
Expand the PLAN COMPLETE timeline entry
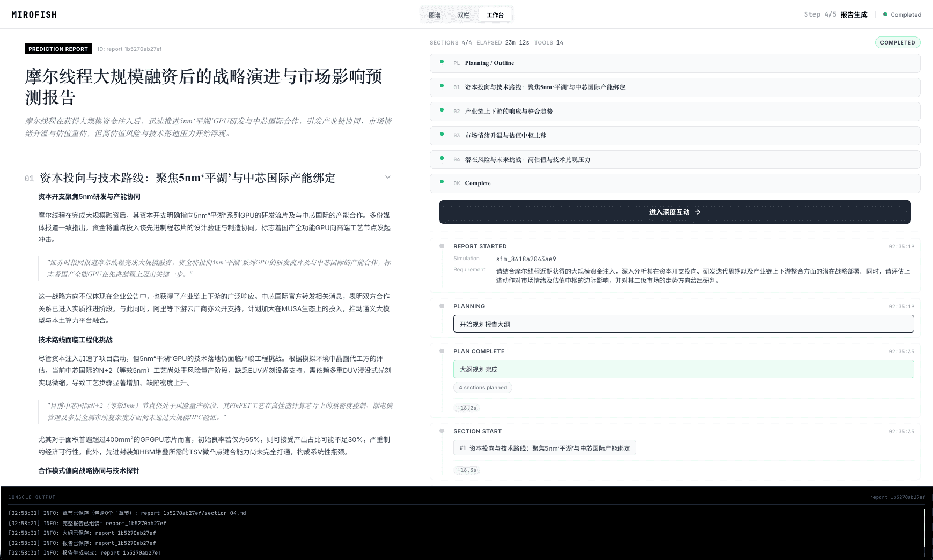479,351
